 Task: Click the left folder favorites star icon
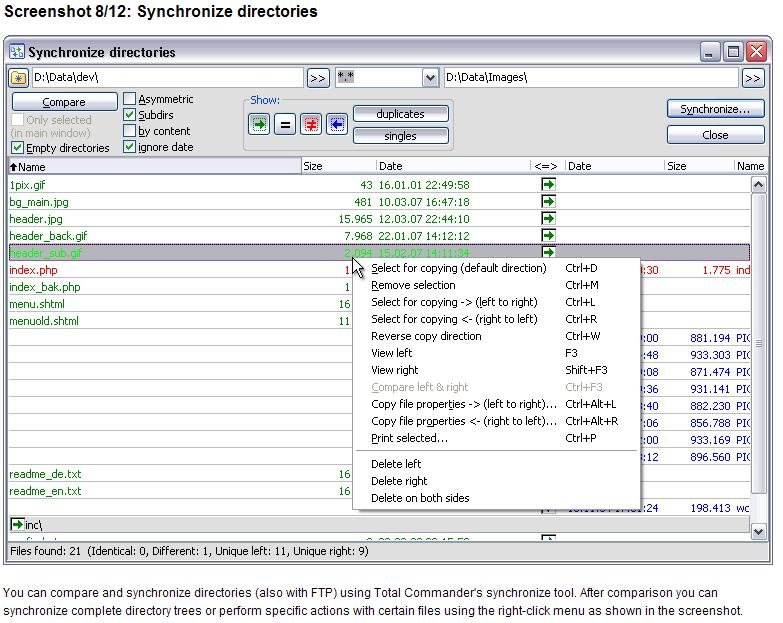coord(18,78)
